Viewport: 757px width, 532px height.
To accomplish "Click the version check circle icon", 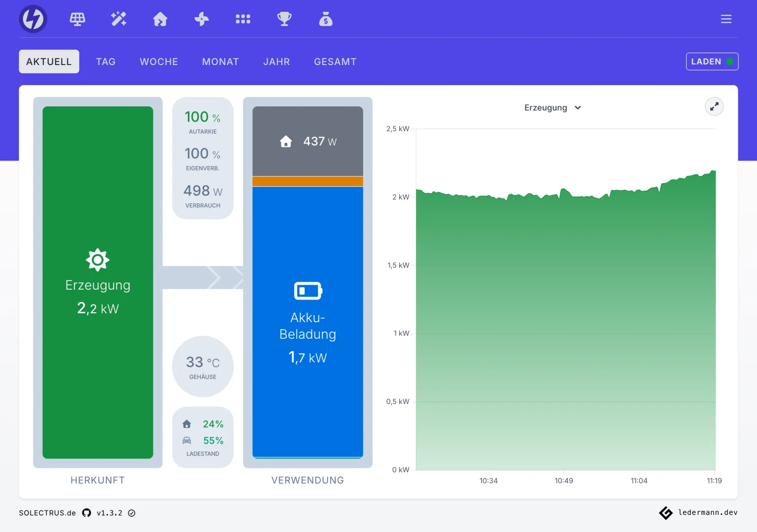I will tap(132, 513).
